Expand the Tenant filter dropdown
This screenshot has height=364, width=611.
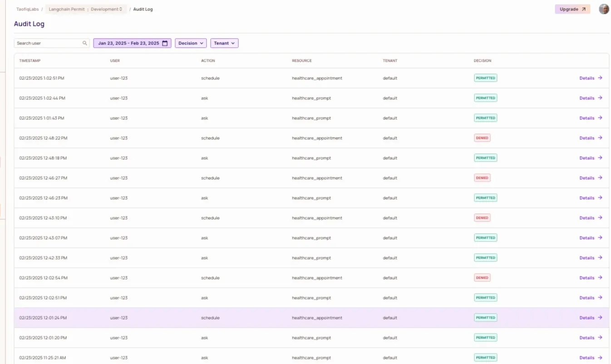click(x=224, y=43)
